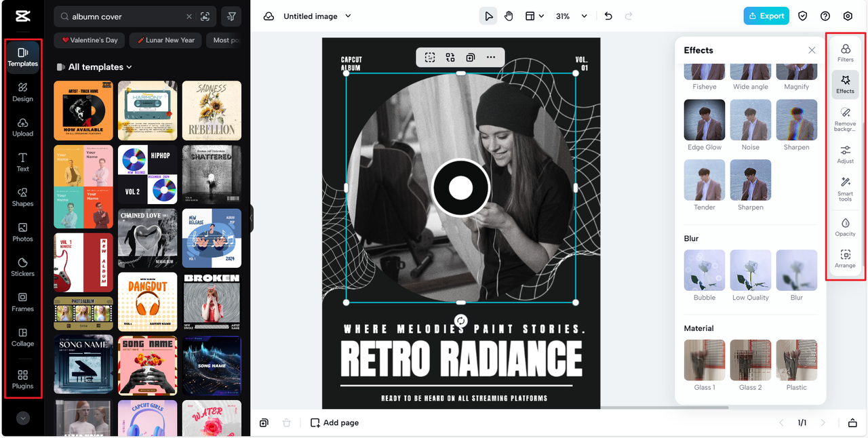
Task: Click image search icon in search box
Action: point(205,16)
